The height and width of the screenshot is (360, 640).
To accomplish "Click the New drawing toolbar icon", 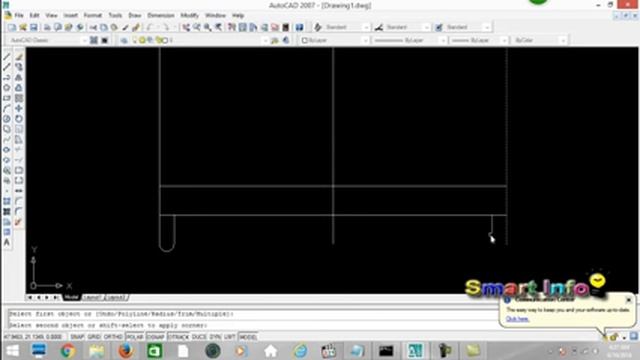I will pyautogui.click(x=12, y=27).
